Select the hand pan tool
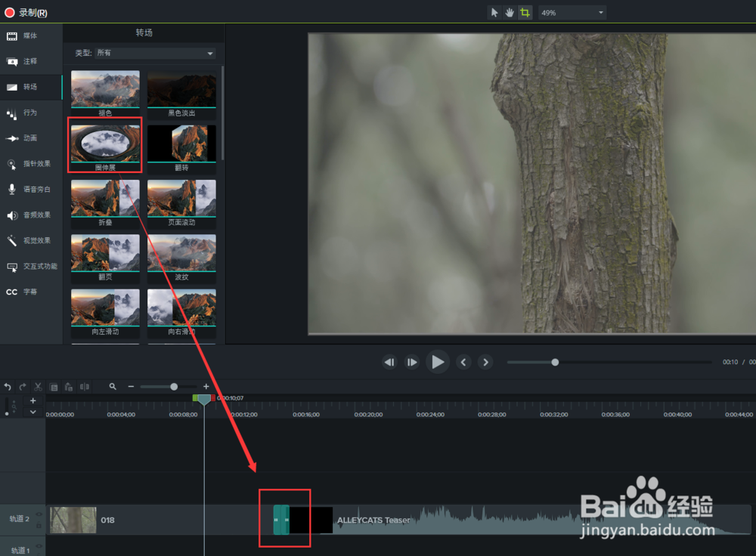 (x=509, y=13)
